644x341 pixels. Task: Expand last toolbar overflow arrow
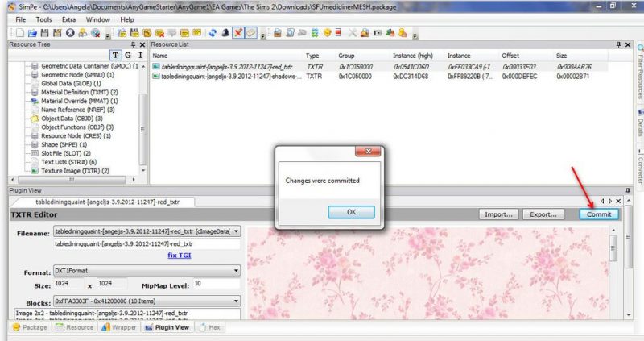click(415, 35)
